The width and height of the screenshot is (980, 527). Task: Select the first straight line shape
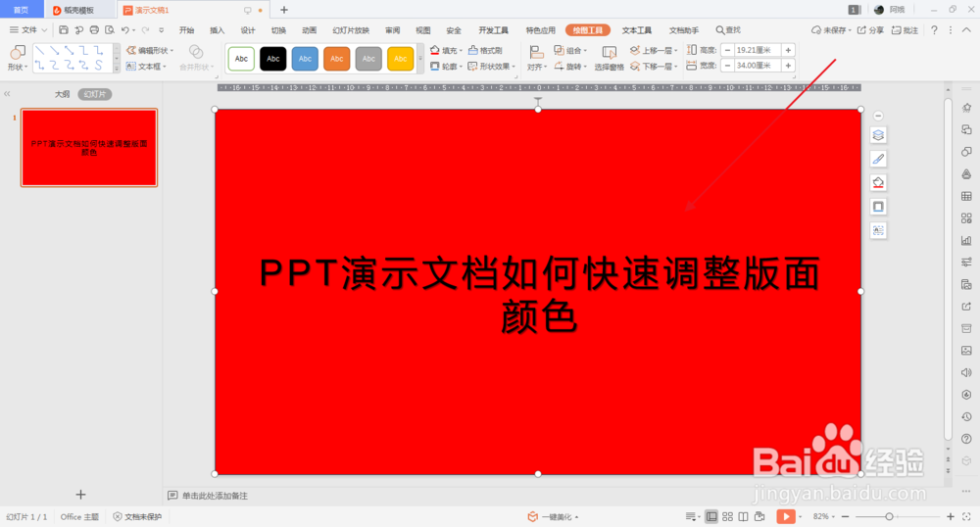[x=40, y=51]
